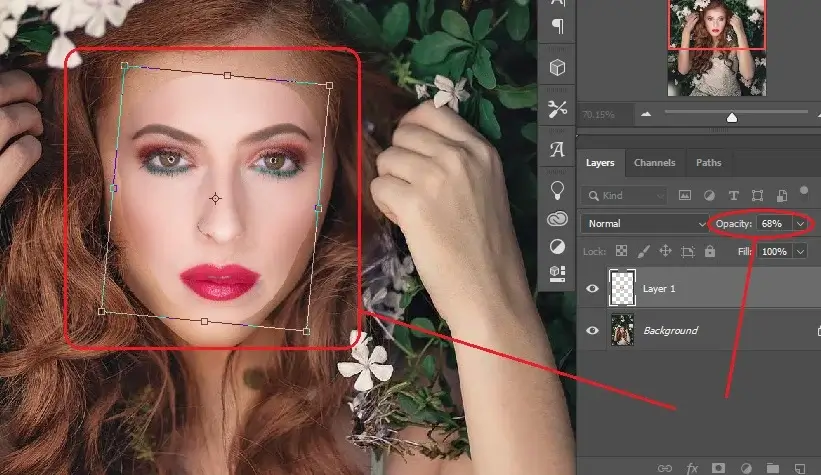Prevent auto-nesting with the artboard lock icon

(687, 251)
